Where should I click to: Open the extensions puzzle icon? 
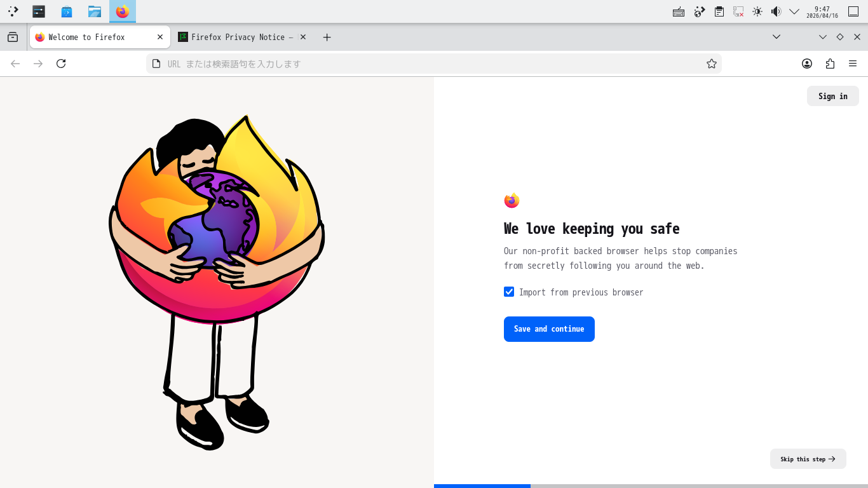pos(830,64)
